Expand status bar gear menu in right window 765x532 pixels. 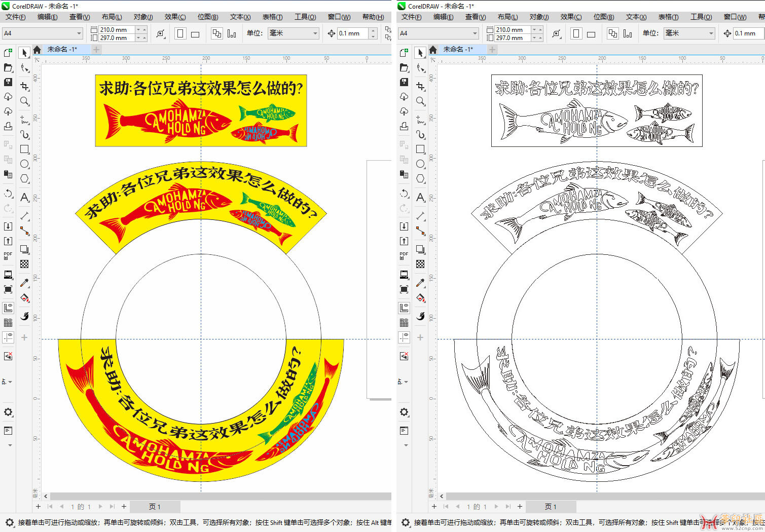(405, 522)
